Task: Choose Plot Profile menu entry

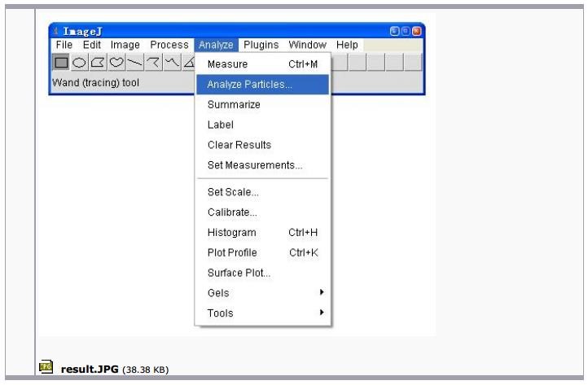Action: [262, 253]
